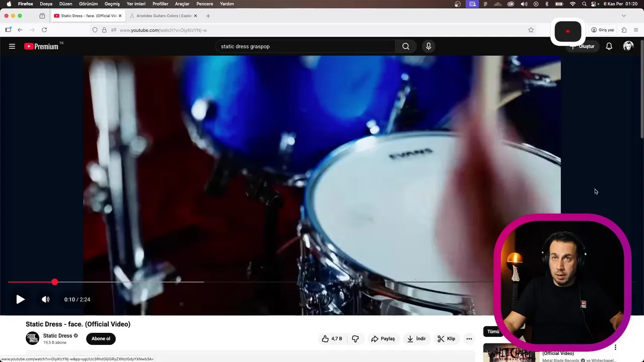Close the Aristides Guitars Colors tab
The height and width of the screenshot is (362, 644).
pos(196,16)
